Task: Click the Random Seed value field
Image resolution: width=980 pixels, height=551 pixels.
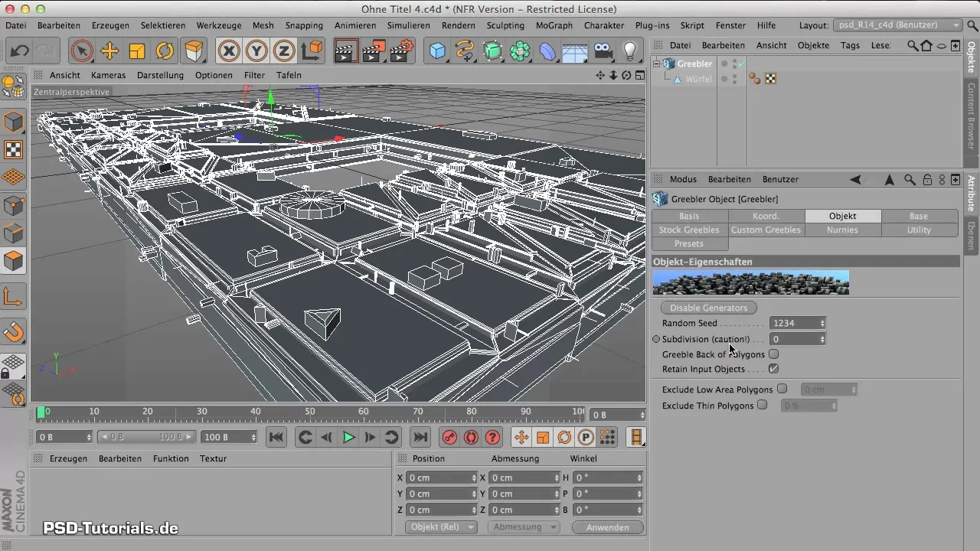Action: (794, 323)
